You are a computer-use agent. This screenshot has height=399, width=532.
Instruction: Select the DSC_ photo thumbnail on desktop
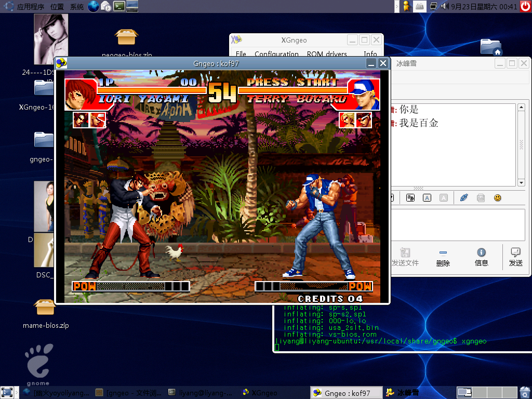[44, 250]
